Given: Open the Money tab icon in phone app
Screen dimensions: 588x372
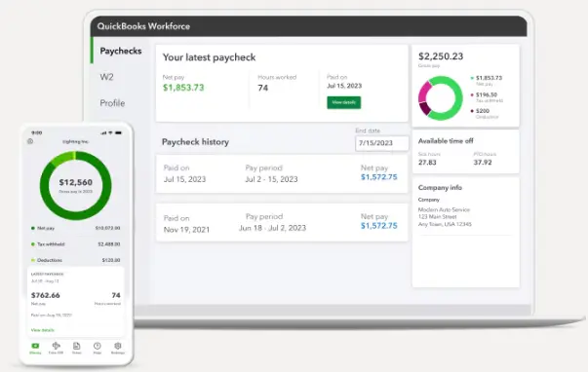Looking at the screenshot, I should pyautogui.click(x=35, y=346).
